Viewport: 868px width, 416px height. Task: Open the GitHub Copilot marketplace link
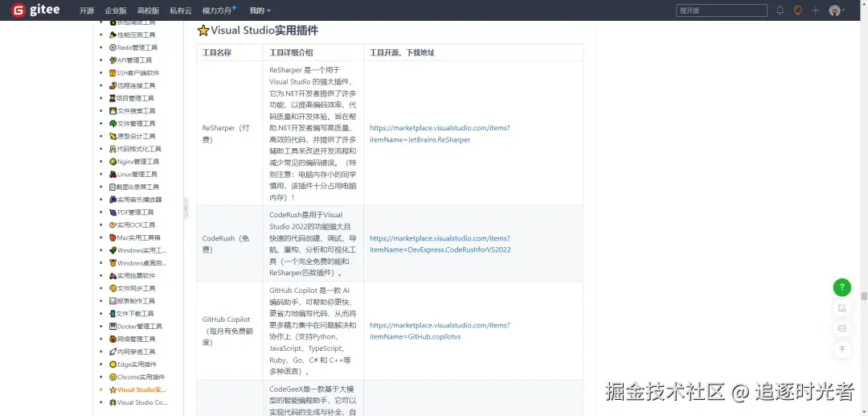(x=440, y=331)
